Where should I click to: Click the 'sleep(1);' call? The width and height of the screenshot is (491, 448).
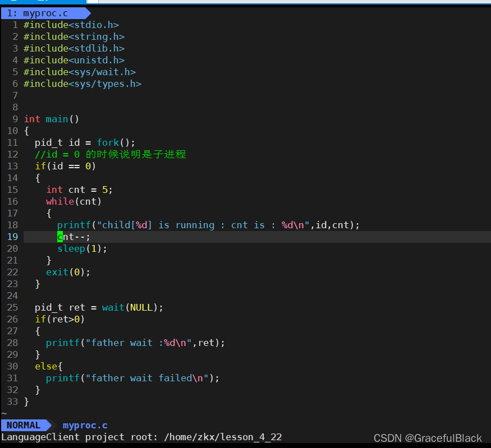(82, 249)
